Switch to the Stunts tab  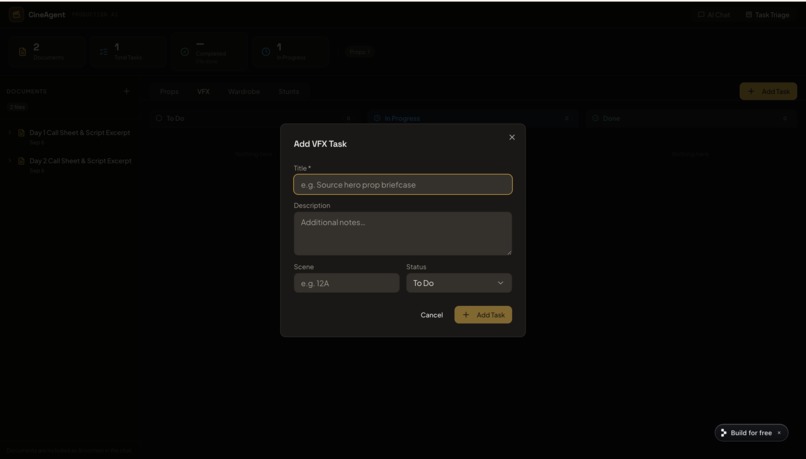pyautogui.click(x=288, y=91)
